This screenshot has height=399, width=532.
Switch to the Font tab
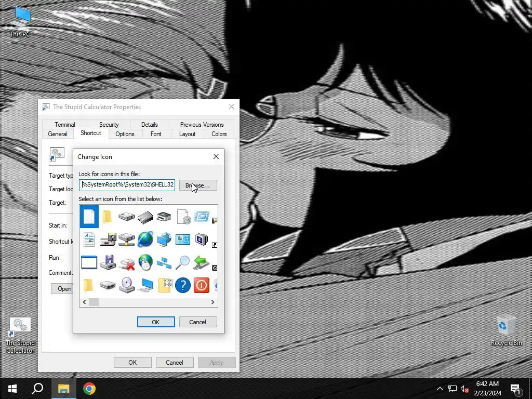point(156,134)
